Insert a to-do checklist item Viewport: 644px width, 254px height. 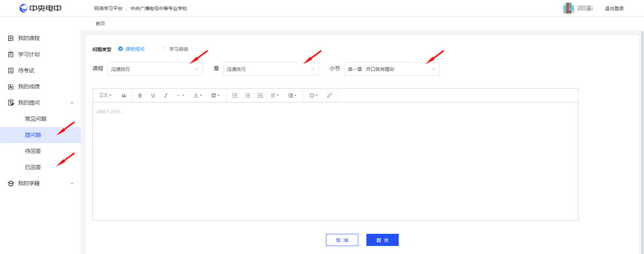pos(260,95)
